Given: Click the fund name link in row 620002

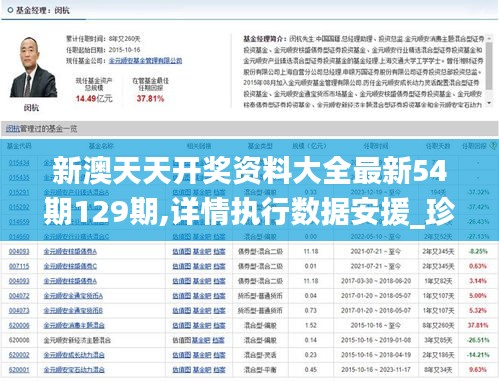Looking at the screenshot, I should coord(74,355).
